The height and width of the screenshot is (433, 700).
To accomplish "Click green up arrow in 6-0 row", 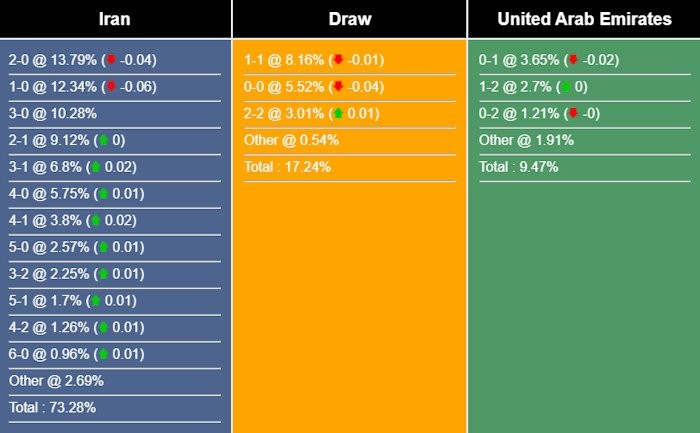I will tap(104, 354).
